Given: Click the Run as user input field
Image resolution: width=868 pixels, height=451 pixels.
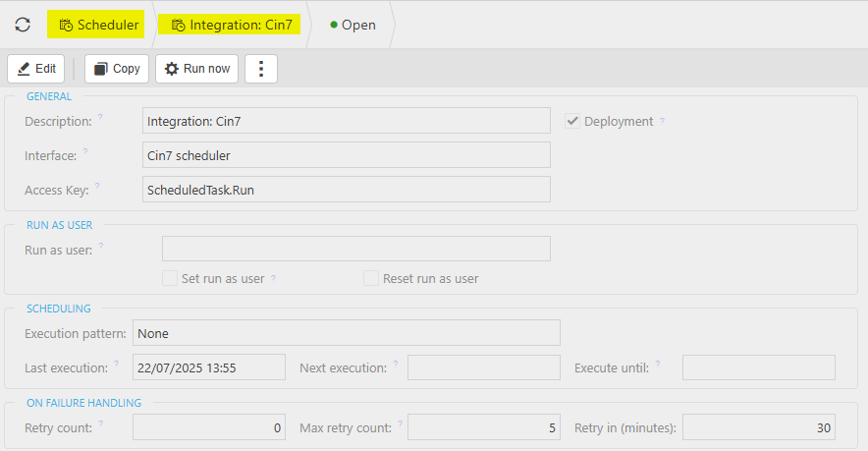Looking at the screenshot, I should 355,249.
